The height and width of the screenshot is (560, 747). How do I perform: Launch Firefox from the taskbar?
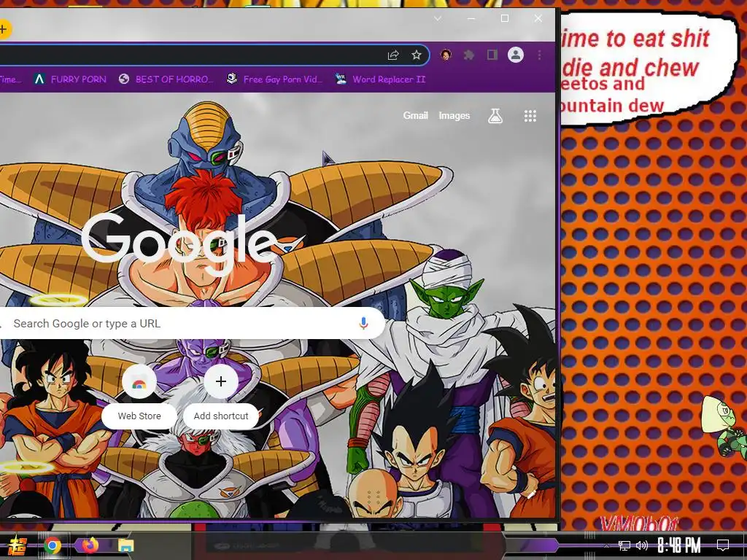click(x=90, y=545)
